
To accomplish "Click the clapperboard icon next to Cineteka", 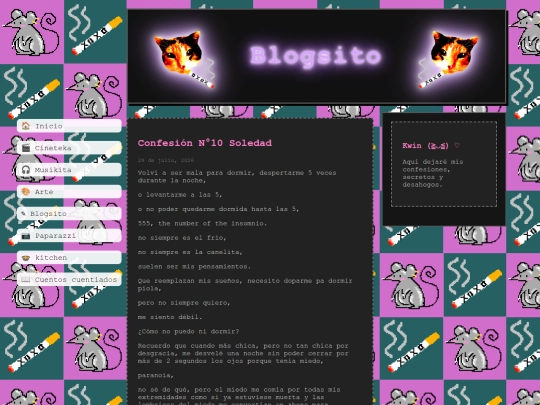I will [x=26, y=148].
